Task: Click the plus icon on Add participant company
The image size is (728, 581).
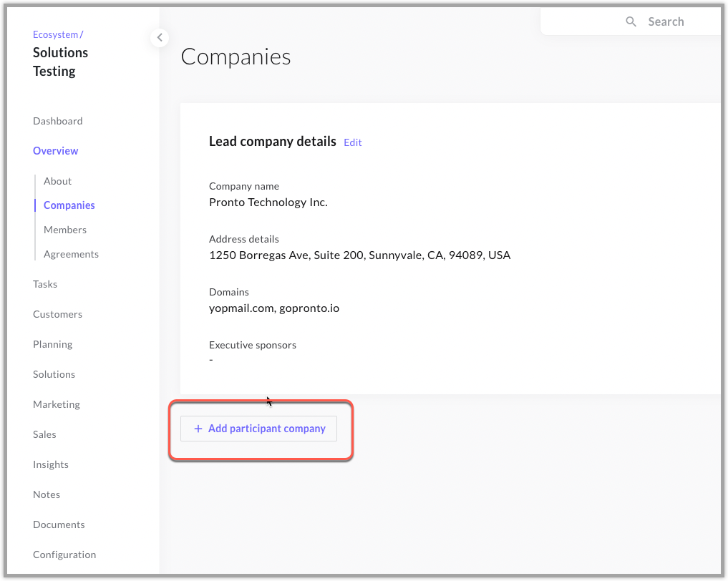Action: click(198, 429)
